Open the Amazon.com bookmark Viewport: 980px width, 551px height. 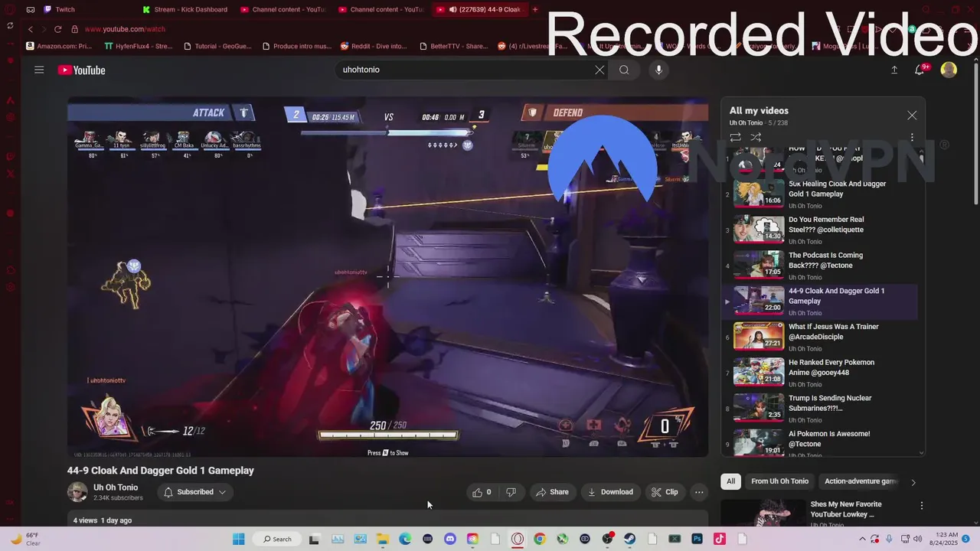[59, 46]
